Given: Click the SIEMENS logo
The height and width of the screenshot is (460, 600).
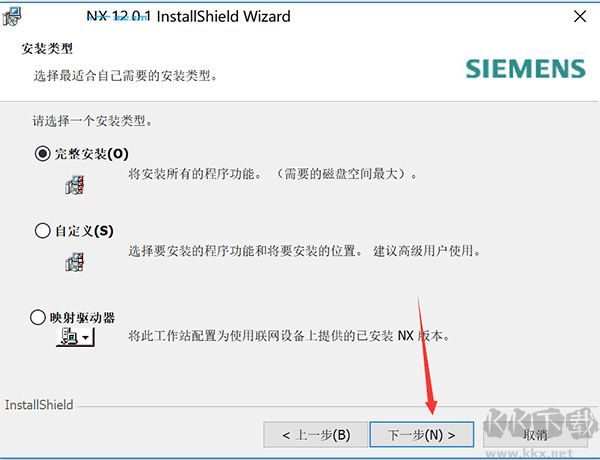Looking at the screenshot, I should tap(525, 69).
